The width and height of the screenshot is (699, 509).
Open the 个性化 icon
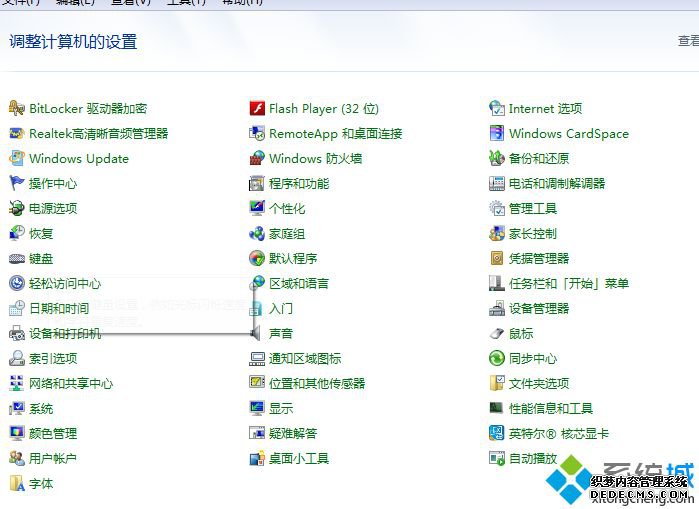pyautogui.click(x=257, y=208)
